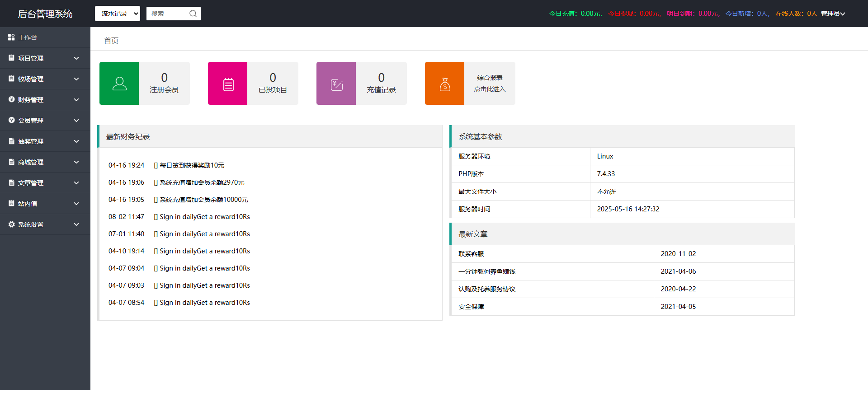Expand the 系统设置 chevron
This screenshot has height=397, width=868.
76,224
